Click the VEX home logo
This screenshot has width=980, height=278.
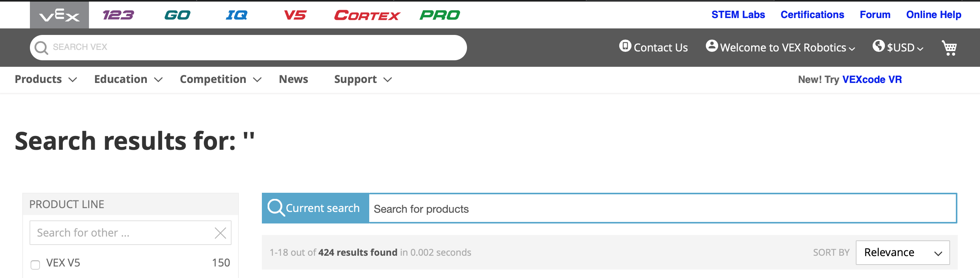58,15
